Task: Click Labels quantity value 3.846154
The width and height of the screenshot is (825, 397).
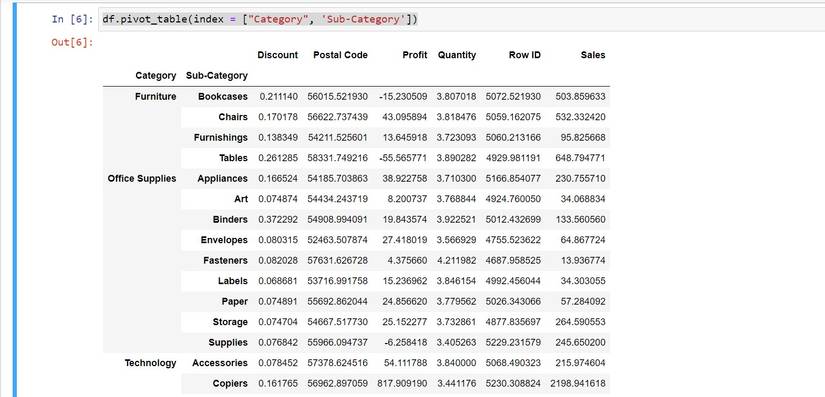Action: (x=456, y=281)
